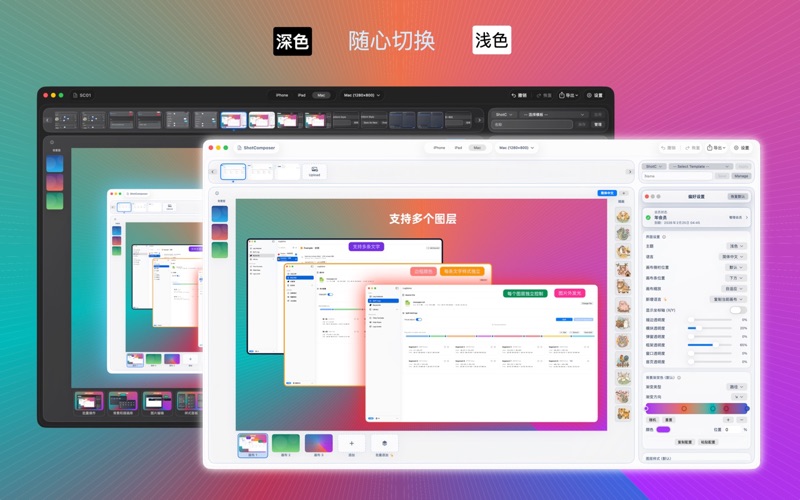Switch to iPad tab in dark window
The image size is (800, 500).
(x=301, y=95)
